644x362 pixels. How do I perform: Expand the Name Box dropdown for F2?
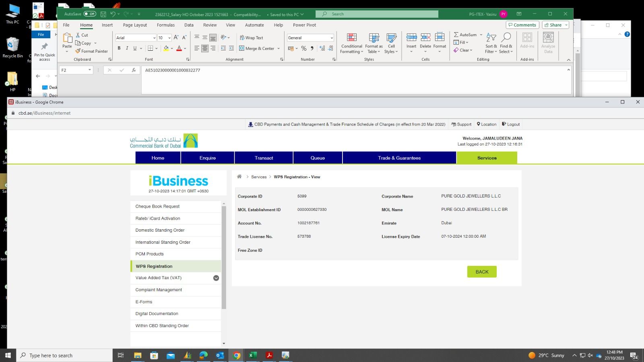click(x=89, y=70)
